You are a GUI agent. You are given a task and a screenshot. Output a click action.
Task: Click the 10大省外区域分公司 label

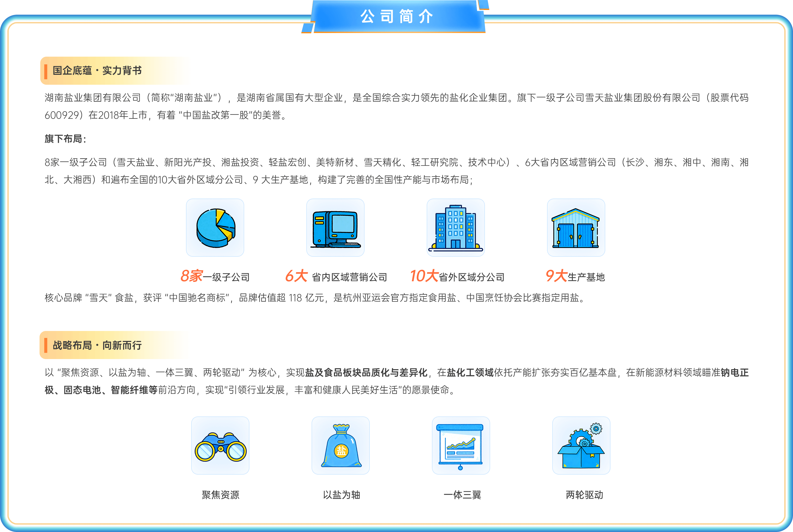[457, 276]
